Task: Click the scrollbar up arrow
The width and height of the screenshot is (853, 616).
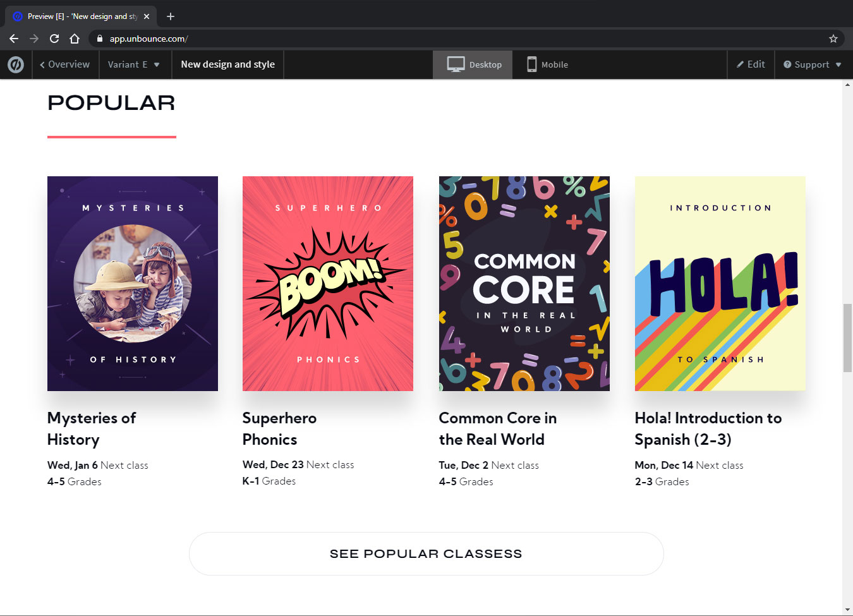Action: click(x=847, y=85)
